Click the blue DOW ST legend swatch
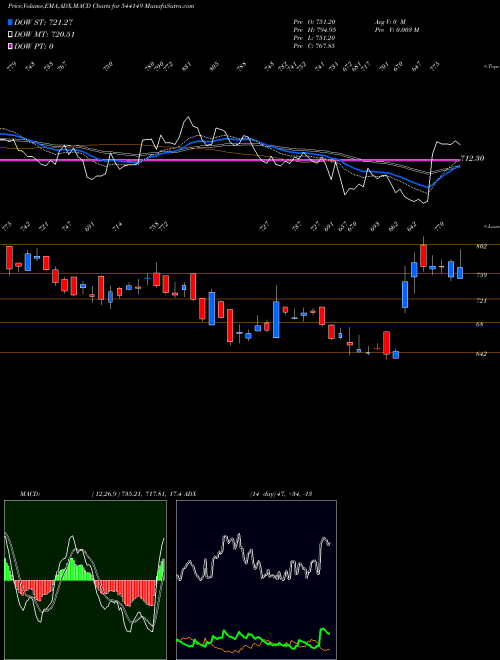 click(x=10, y=22)
